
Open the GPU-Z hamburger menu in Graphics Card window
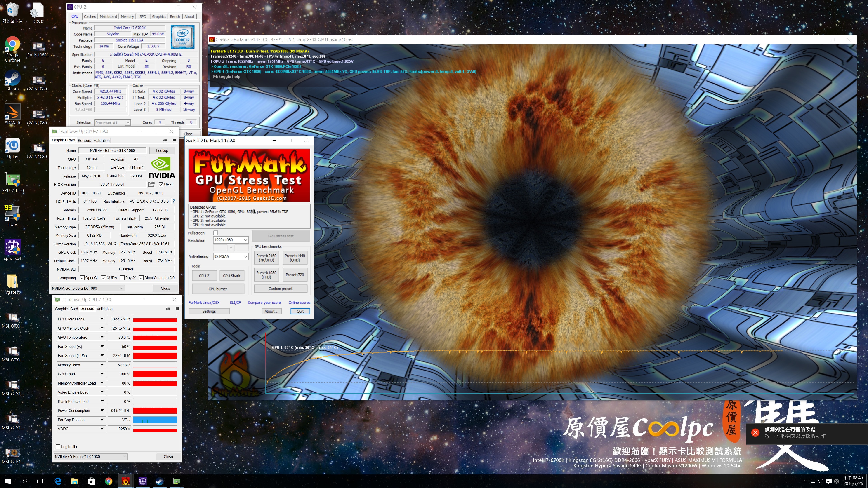point(174,141)
